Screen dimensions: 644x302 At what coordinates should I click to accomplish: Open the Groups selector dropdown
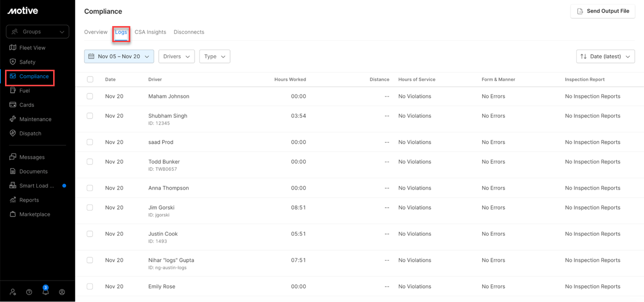[x=37, y=31]
